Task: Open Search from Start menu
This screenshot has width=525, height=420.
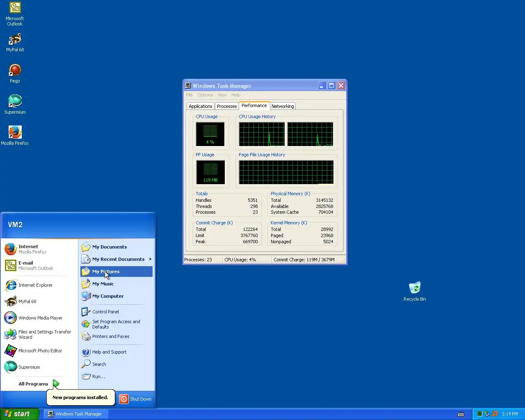Action: coord(116,364)
